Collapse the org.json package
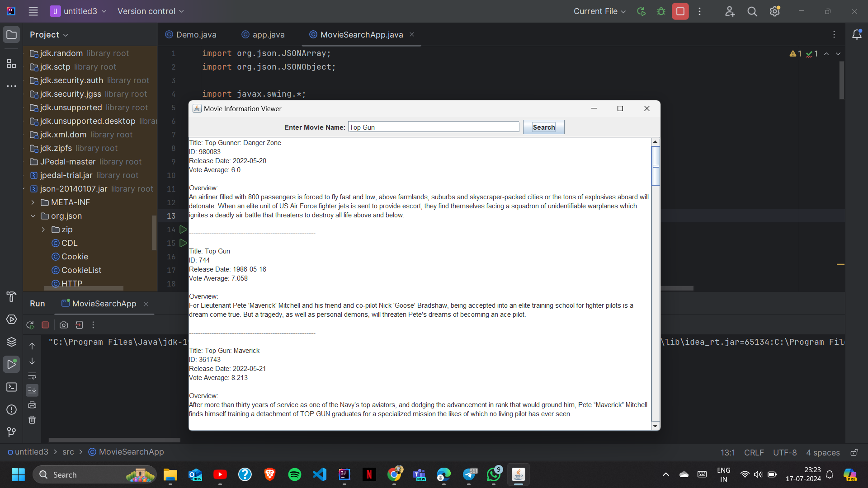Viewport: 868px width, 488px height. [x=33, y=216]
